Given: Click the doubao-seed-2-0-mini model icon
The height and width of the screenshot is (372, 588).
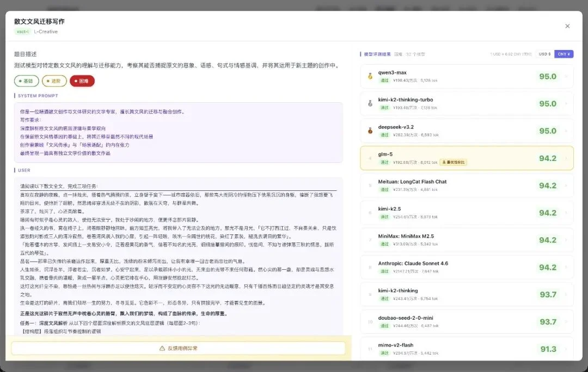Looking at the screenshot, I should click(x=370, y=322).
